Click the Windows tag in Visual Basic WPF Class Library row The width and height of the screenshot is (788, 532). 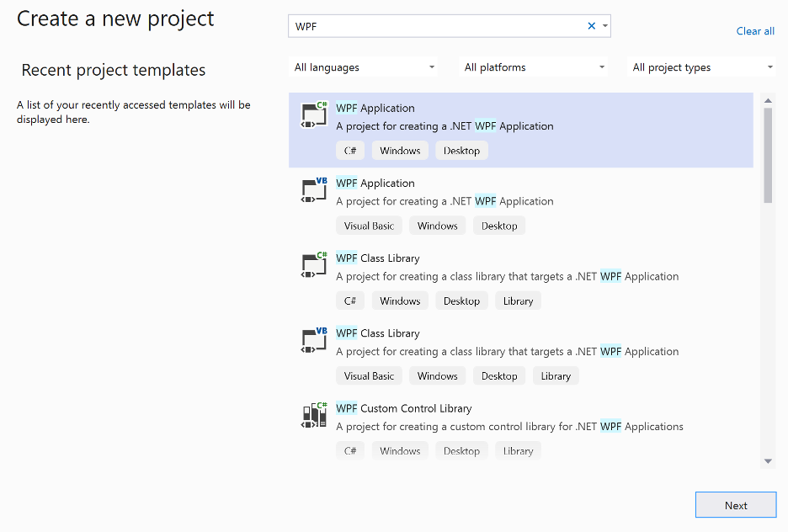(x=438, y=375)
